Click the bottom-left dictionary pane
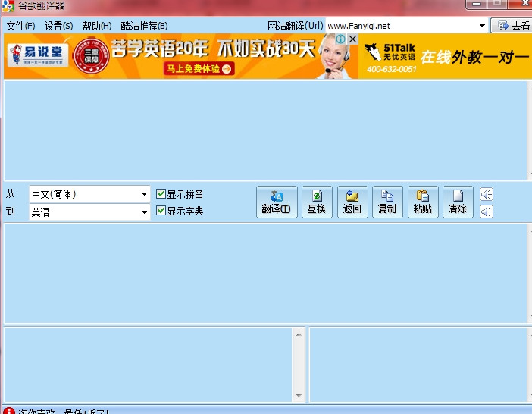 tap(148, 365)
